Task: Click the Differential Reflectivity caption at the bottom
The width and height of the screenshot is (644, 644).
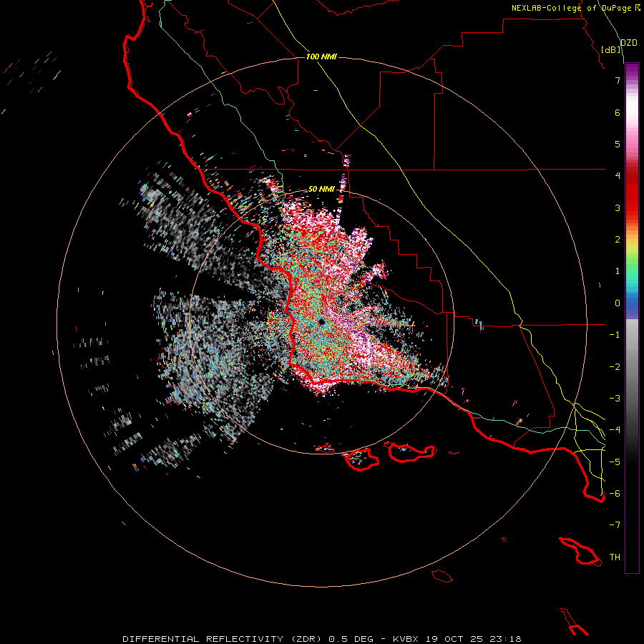Action: point(322,639)
